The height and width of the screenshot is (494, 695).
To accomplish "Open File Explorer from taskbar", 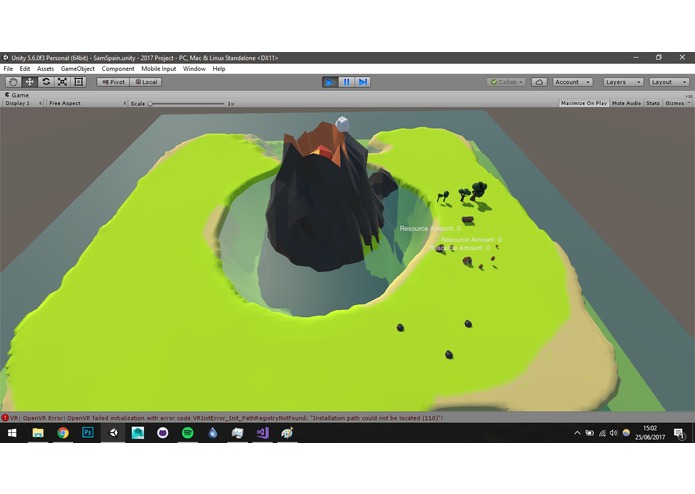I will pyautogui.click(x=38, y=433).
